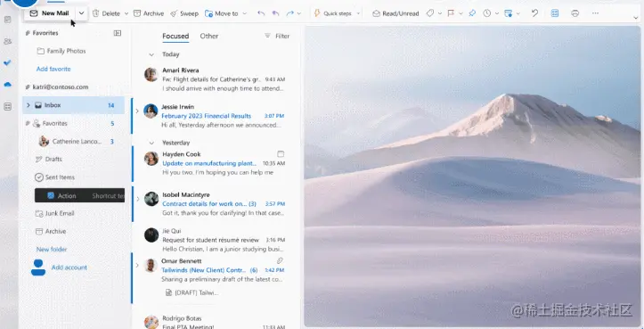Switch to the Other inbox tab
The height and width of the screenshot is (329, 644).
pos(209,37)
